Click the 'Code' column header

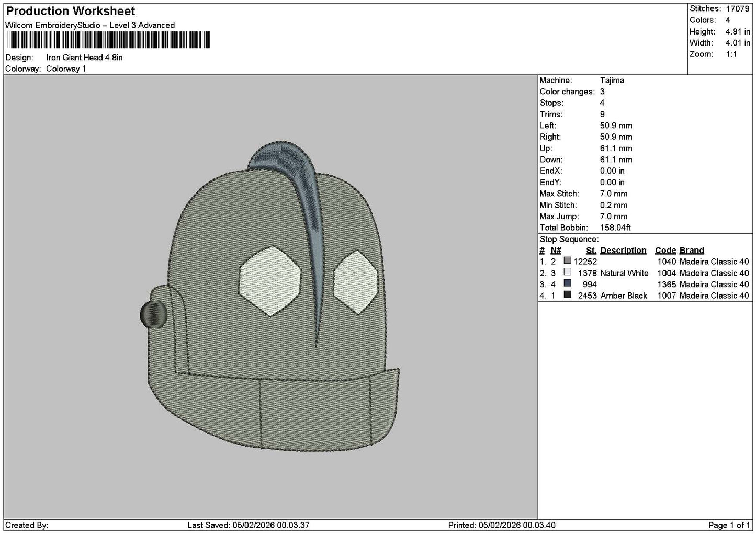(665, 251)
